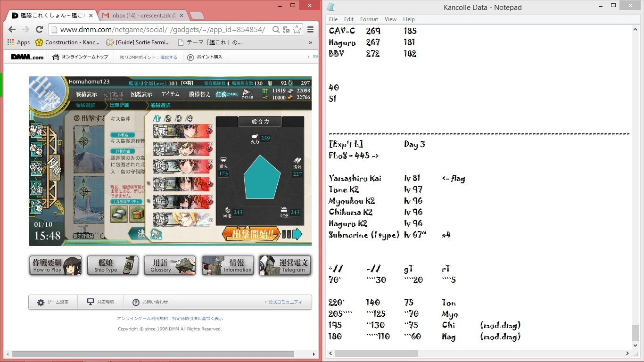This screenshot has height=362, width=644.
Task: Open ポイント購入 point purchase
Action: 205,57
